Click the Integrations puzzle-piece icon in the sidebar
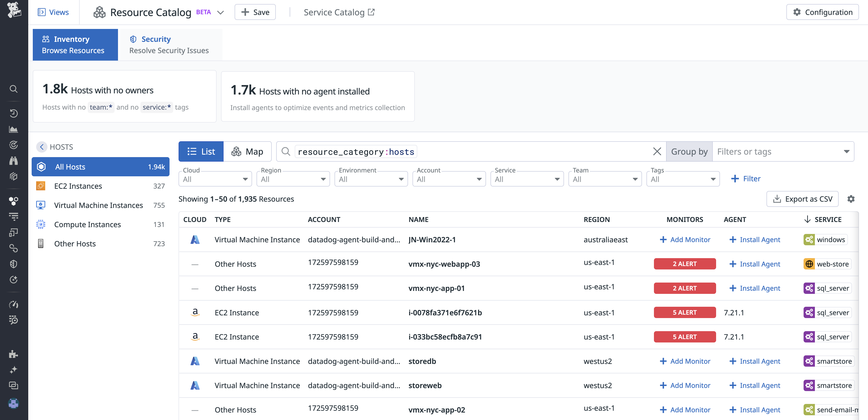 tap(14, 354)
